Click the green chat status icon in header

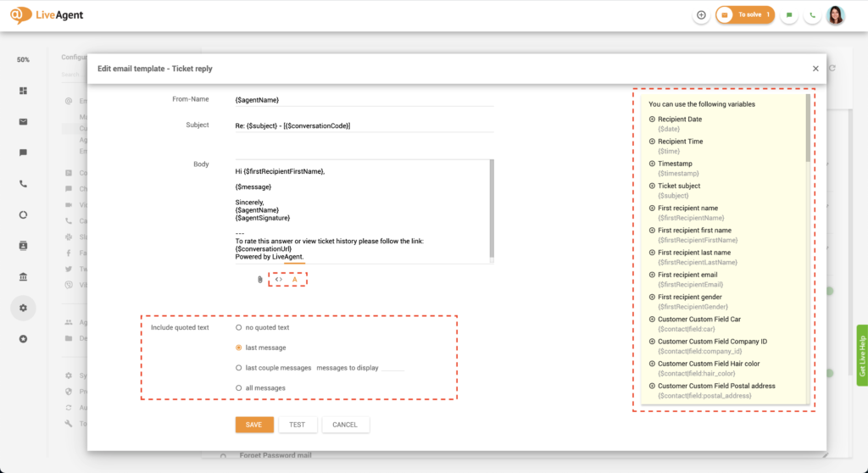pos(789,15)
